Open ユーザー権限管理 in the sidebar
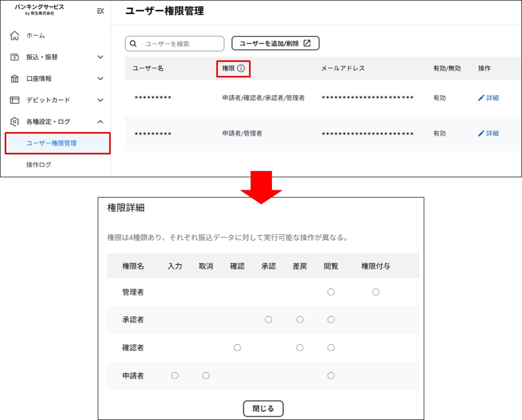The image size is (522, 420). pyautogui.click(x=51, y=143)
